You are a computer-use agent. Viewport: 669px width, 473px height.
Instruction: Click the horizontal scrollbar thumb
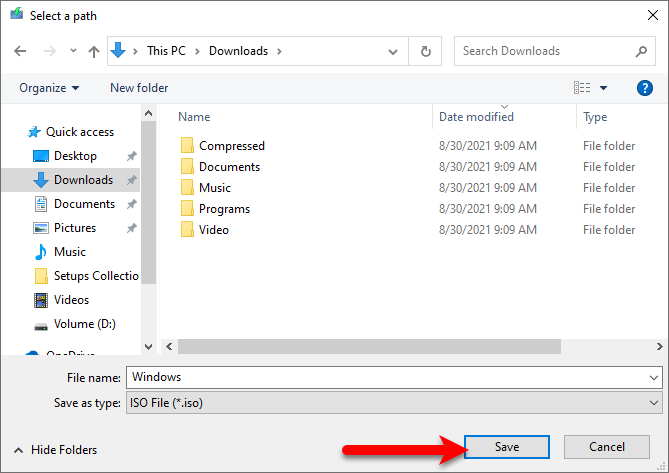click(369, 346)
